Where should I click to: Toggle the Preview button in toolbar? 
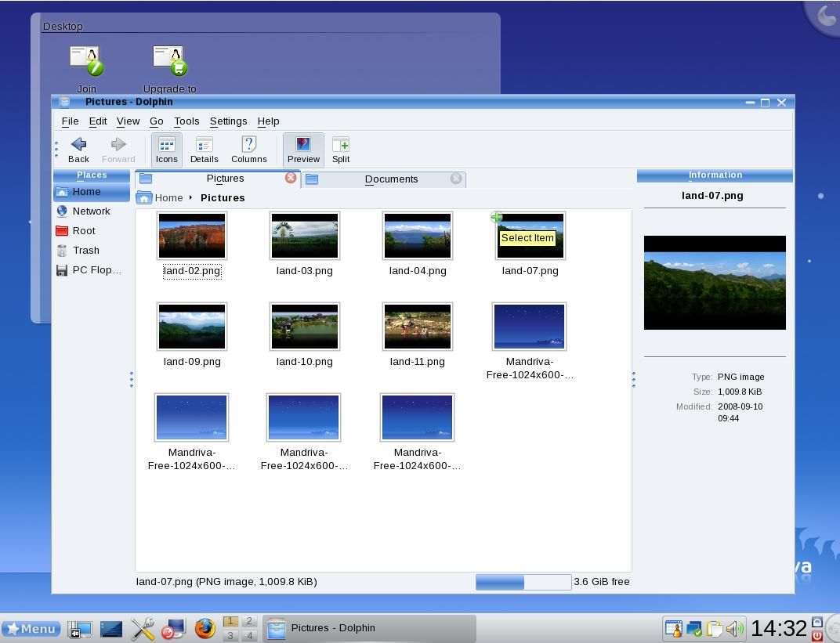[303, 149]
